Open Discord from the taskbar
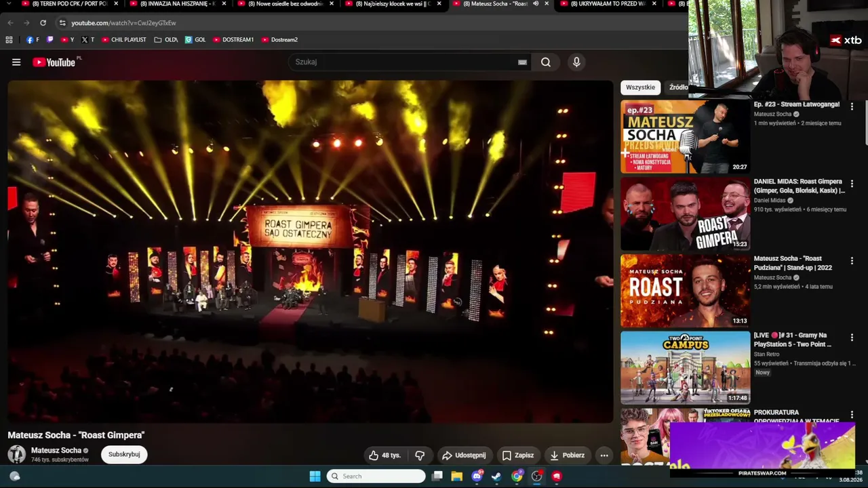868x488 pixels. (x=477, y=476)
